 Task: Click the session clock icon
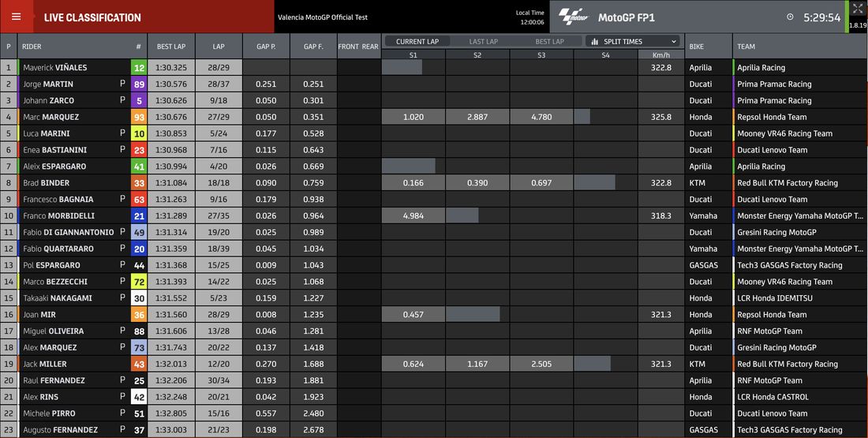click(790, 17)
